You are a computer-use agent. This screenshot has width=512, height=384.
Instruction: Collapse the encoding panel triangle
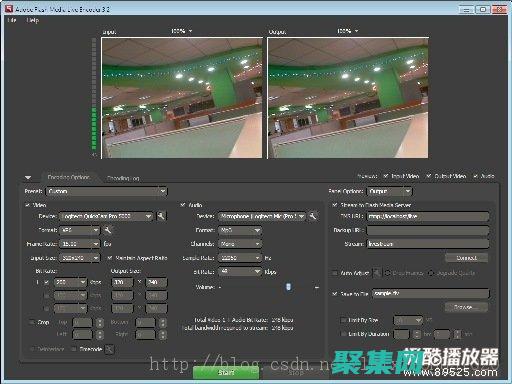click(28, 177)
